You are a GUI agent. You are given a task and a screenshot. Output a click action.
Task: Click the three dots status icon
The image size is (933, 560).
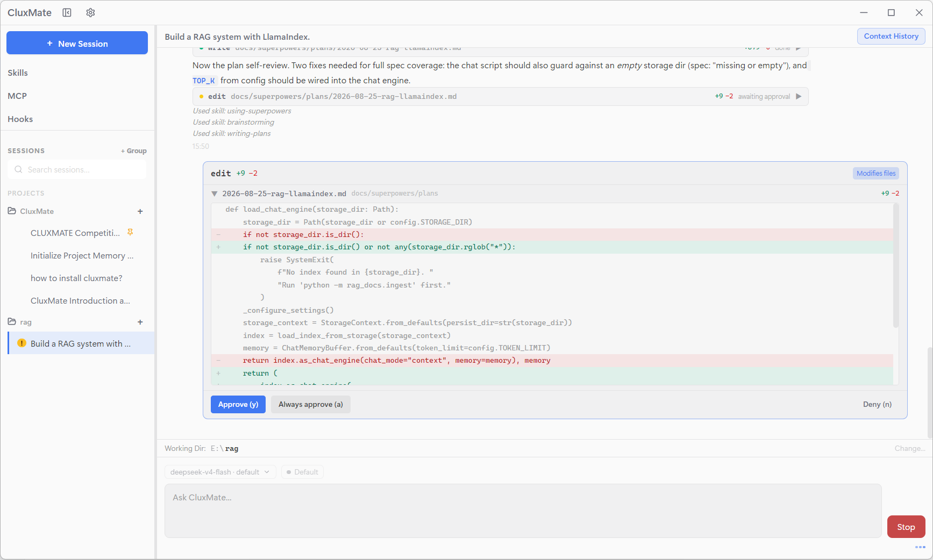[920, 547]
